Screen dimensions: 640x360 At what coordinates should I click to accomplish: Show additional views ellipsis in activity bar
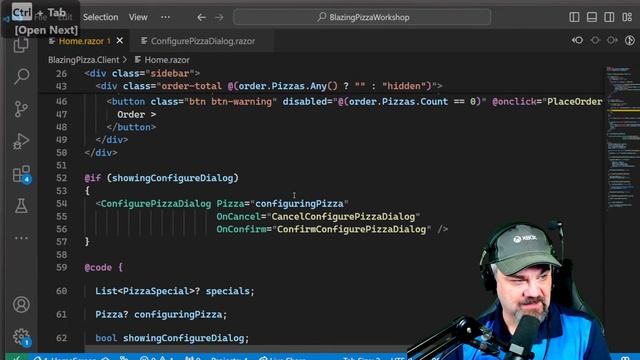pyautogui.click(x=21, y=238)
